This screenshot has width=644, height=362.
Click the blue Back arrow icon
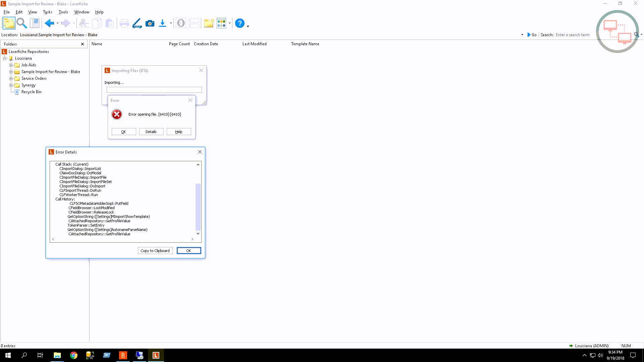[x=49, y=23]
